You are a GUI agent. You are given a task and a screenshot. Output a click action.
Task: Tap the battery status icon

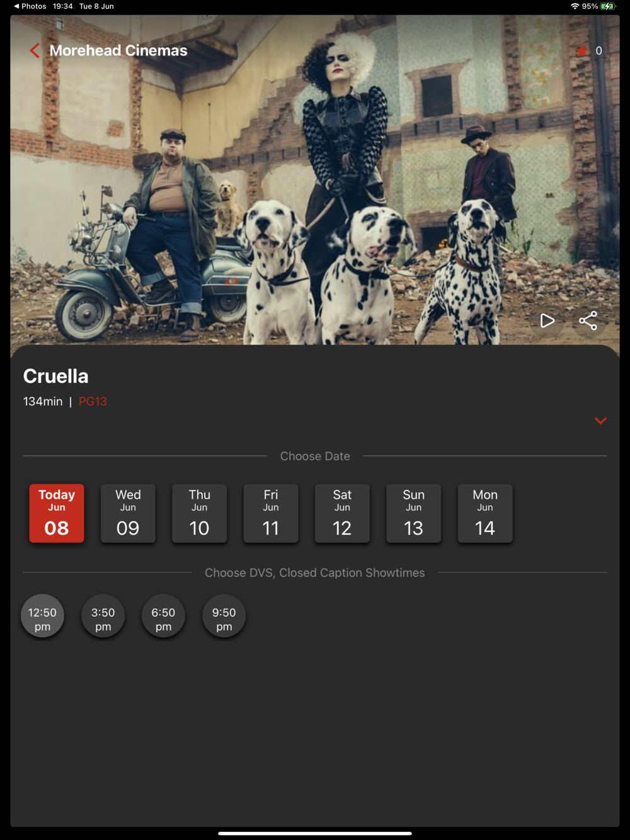[607, 6]
